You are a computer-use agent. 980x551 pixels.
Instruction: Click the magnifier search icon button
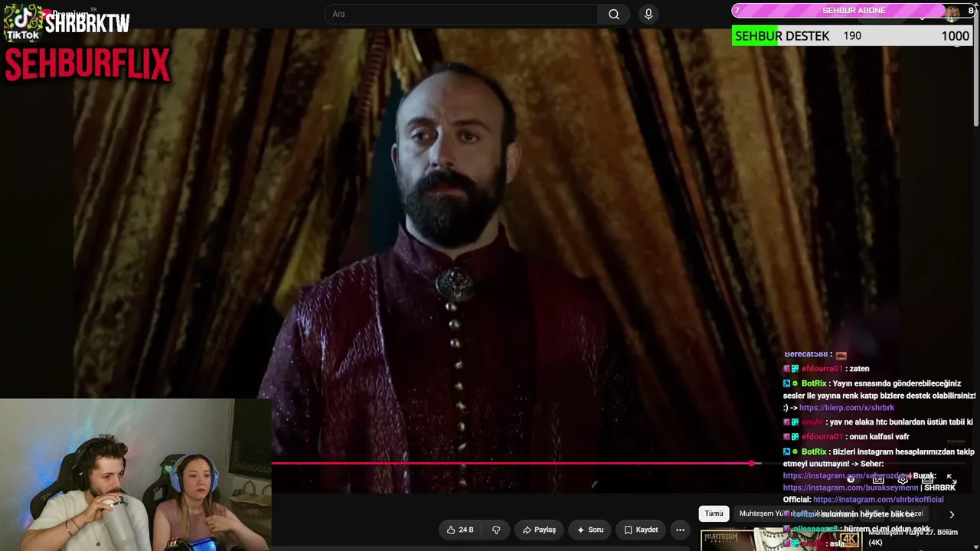pyautogui.click(x=614, y=14)
